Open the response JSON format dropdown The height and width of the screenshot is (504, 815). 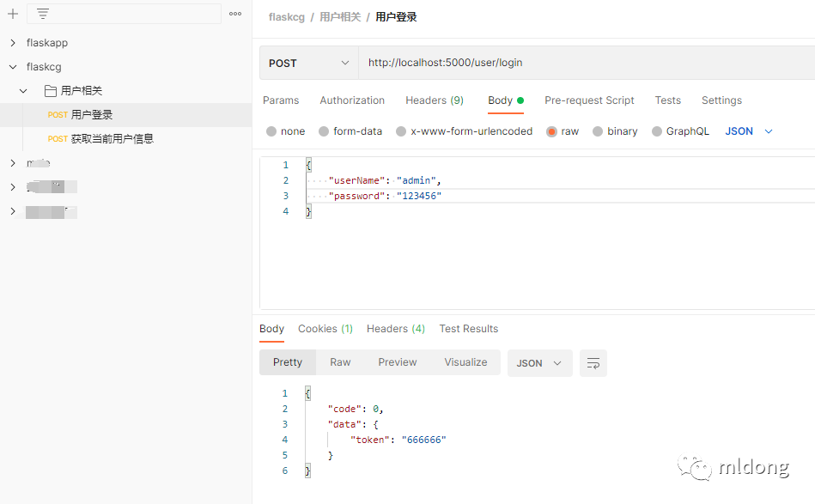tap(539, 363)
